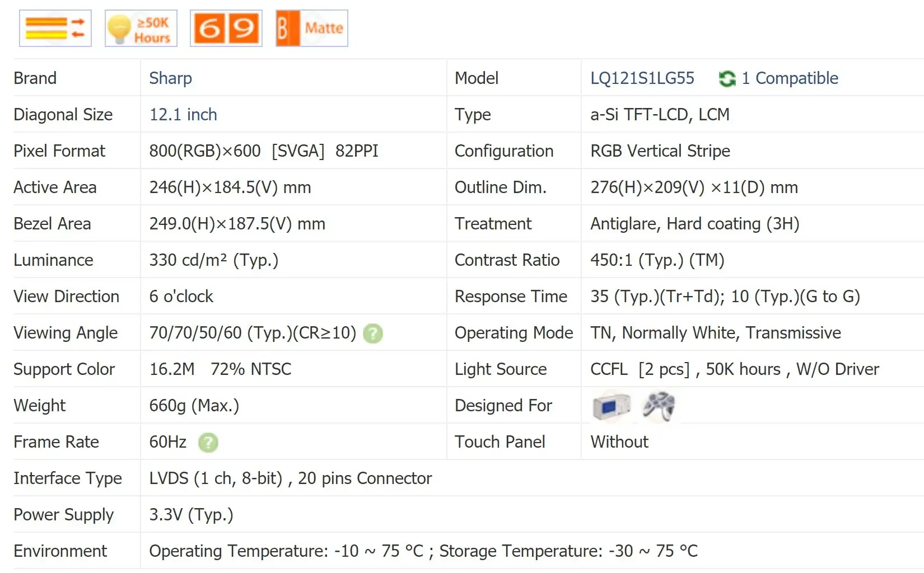Open the 1 Compatible models link
This screenshot has width=924, height=573.
790,78
